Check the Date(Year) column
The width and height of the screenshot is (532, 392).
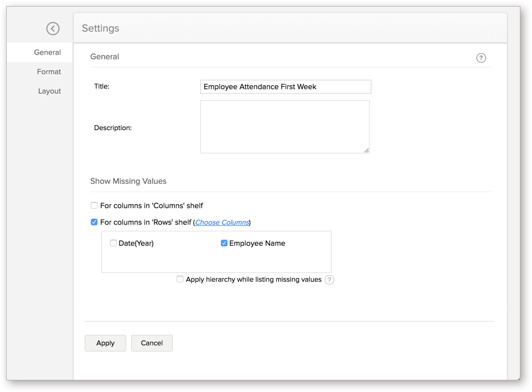pyautogui.click(x=113, y=243)
